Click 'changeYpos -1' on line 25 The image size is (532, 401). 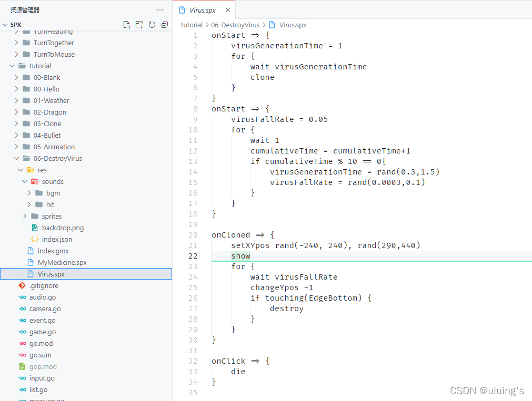(282, 287)
